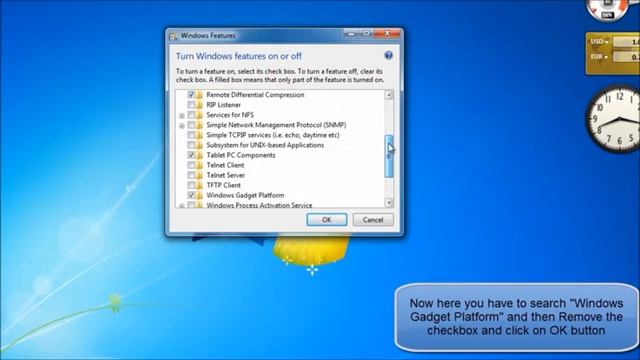The height and width of the screenshot is (360, 640).
Task: Click folder icon beside Remote Differential Compression
Action: click(199, 95)
